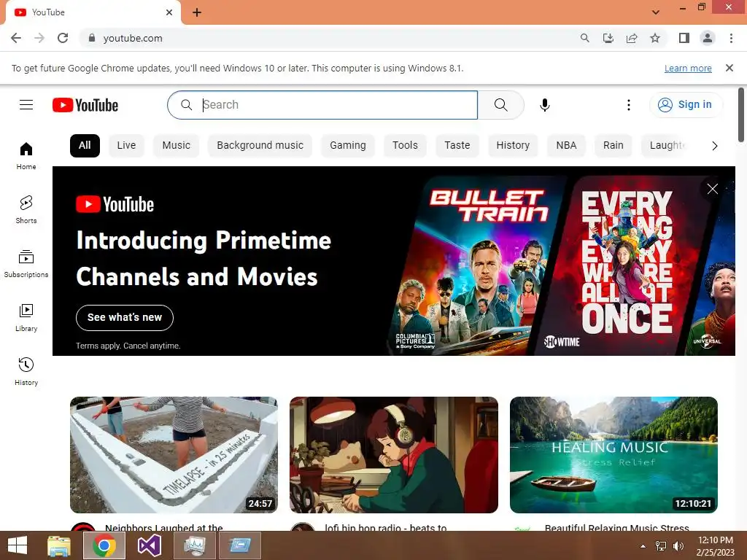The width and height of the screenshot is (747, 560).
Task: Start voice search with the microphone icon
Action: (x=544, y=105)
